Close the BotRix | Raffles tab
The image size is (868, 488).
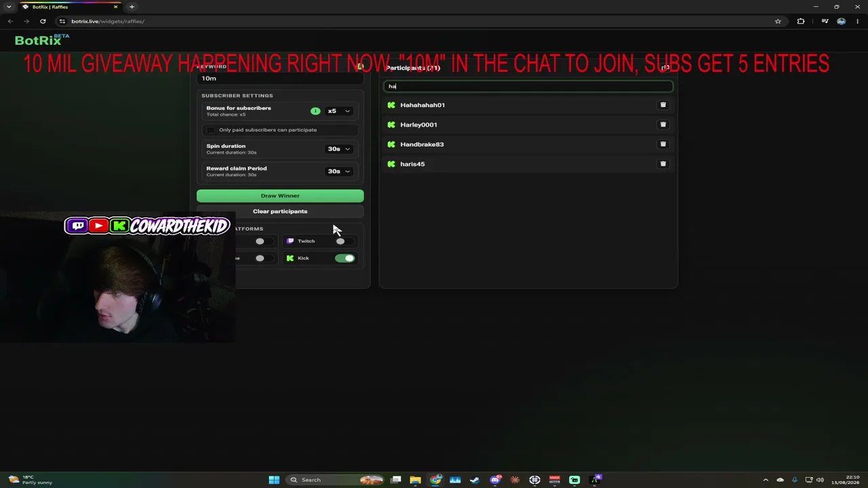115,7
